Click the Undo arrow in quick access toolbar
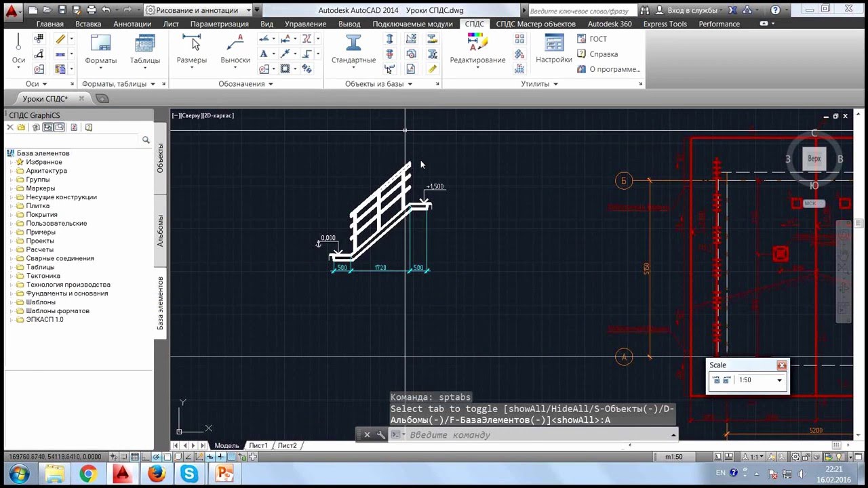The width and height of the screenshot is (868, 488). coord(106,10)
